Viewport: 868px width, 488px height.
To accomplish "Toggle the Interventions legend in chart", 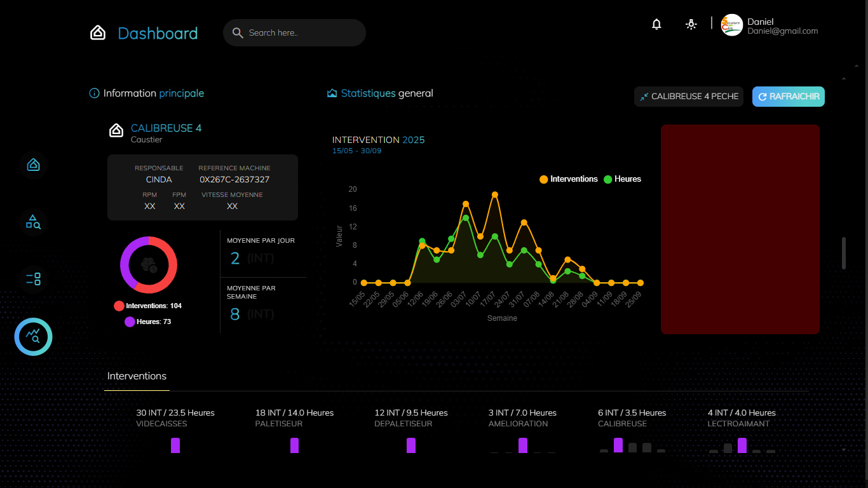I will [569, 179].
